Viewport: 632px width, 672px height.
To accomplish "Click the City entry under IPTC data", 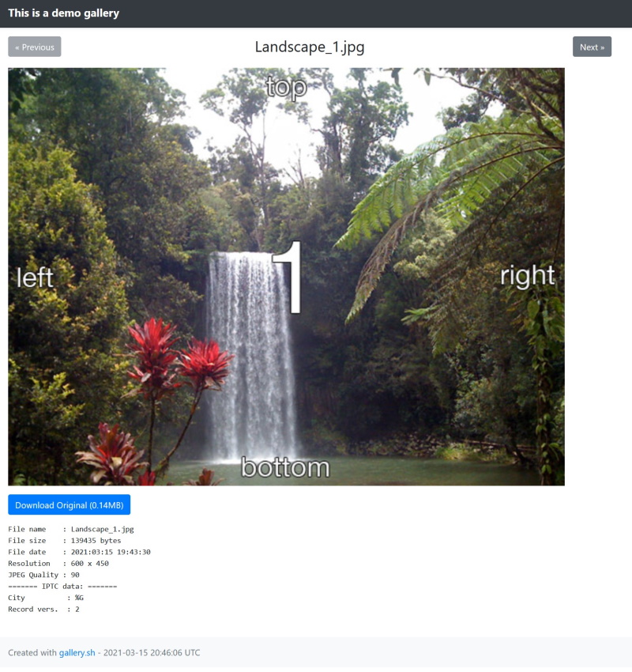I will pos(46,598).
